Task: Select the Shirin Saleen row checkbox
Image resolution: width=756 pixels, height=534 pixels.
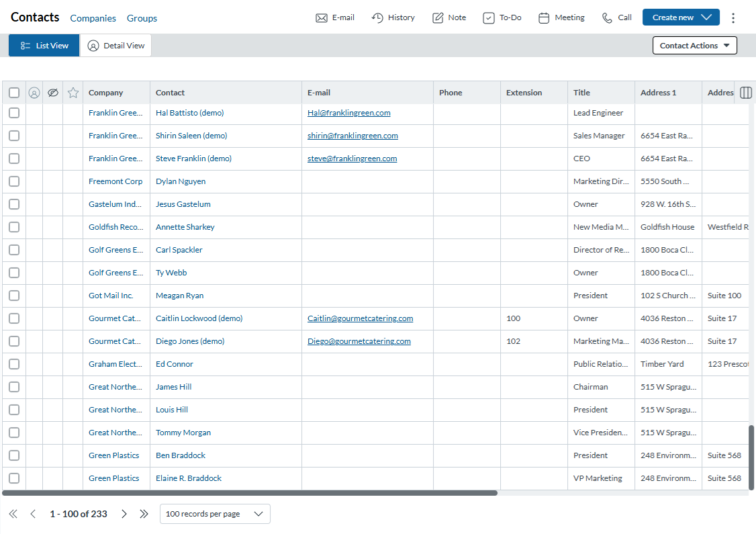Action: coord(14,136)
